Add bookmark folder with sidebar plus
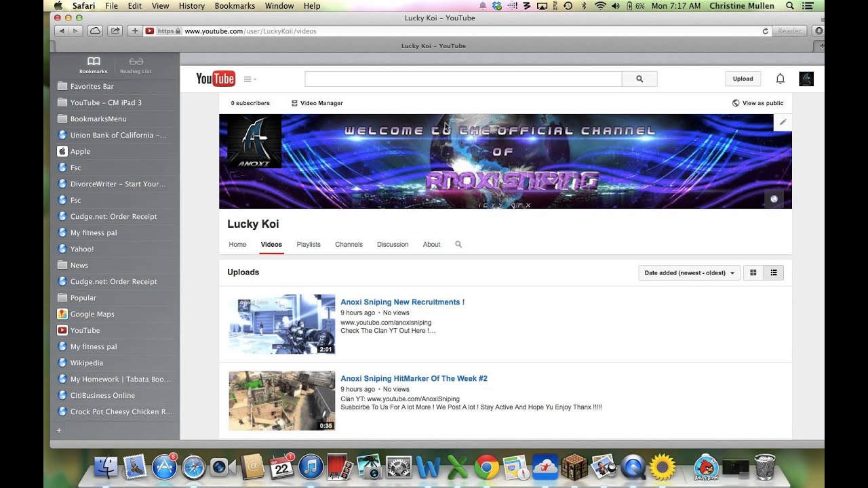 [x=59, y=430]
